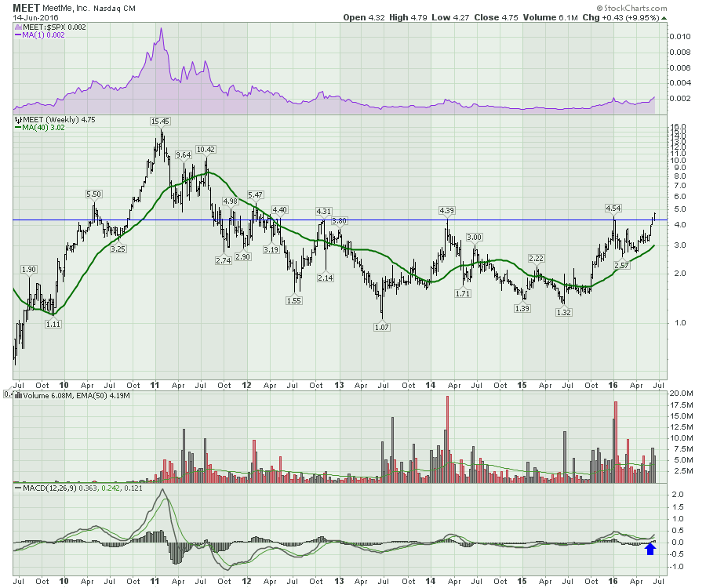The width and height of the screenshot is (706, 588).
Task: Click the 2.14 price label
Action: [x=325, y=278]
